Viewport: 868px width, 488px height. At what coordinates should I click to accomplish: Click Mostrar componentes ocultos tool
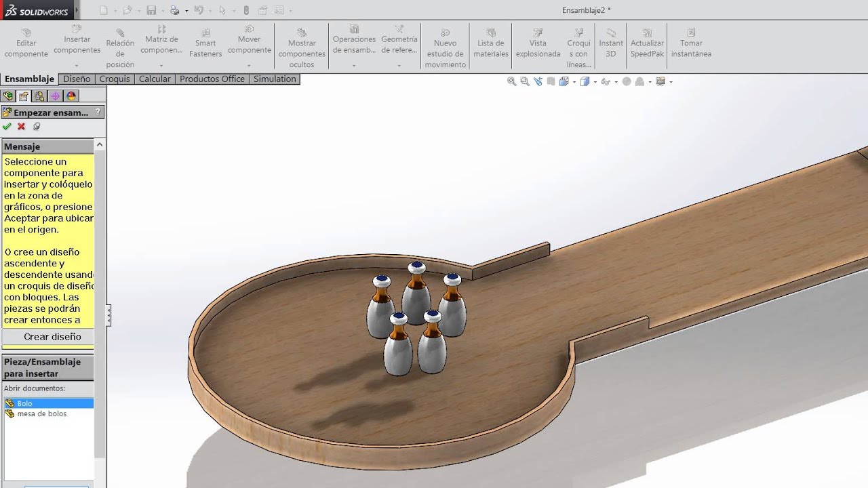302,48
